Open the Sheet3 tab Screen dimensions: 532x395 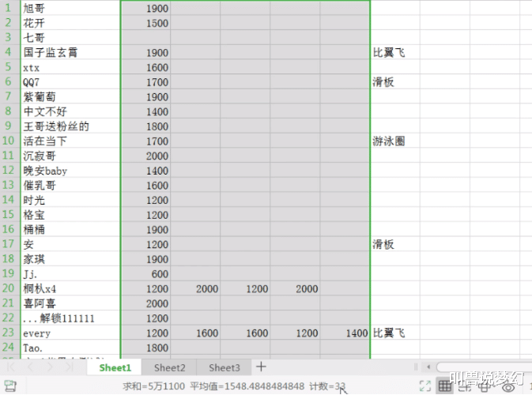(224, 368)
